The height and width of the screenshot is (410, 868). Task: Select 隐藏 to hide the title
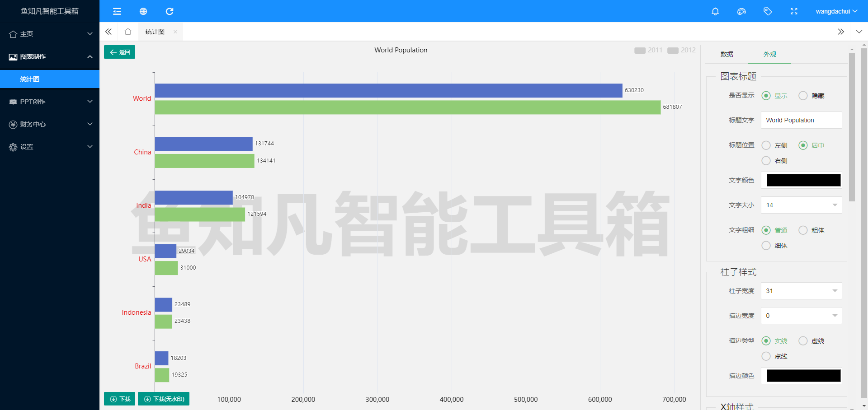tap(811, 96)
